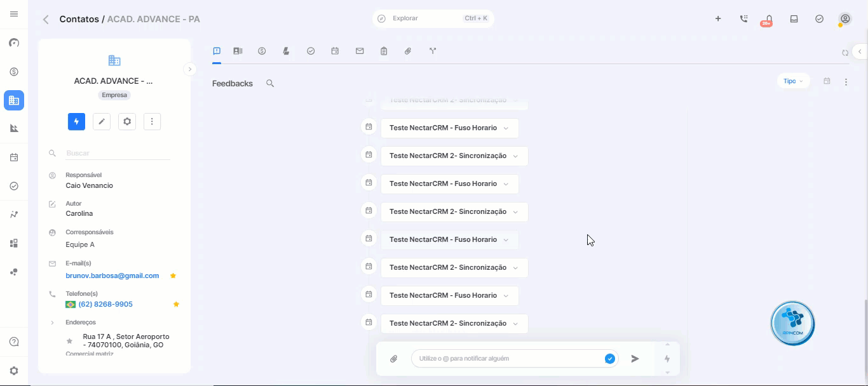Click the blue lightning quick action button

(x=76, y=121)
